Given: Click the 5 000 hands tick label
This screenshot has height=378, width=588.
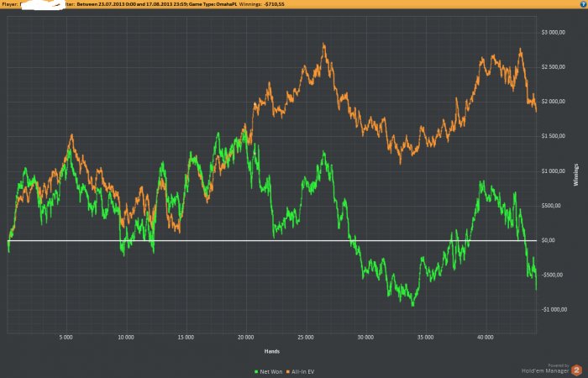Looking at the screenshot, I should point(66,338).
